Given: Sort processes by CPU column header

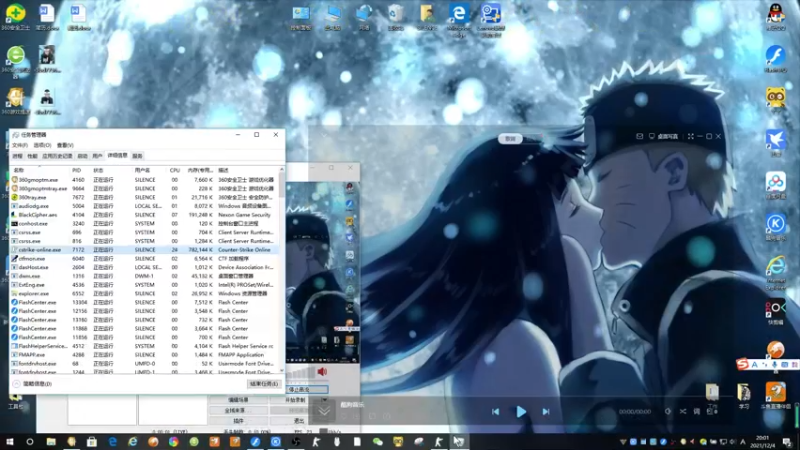Looking at the screenshot, I should coord(174,170).
